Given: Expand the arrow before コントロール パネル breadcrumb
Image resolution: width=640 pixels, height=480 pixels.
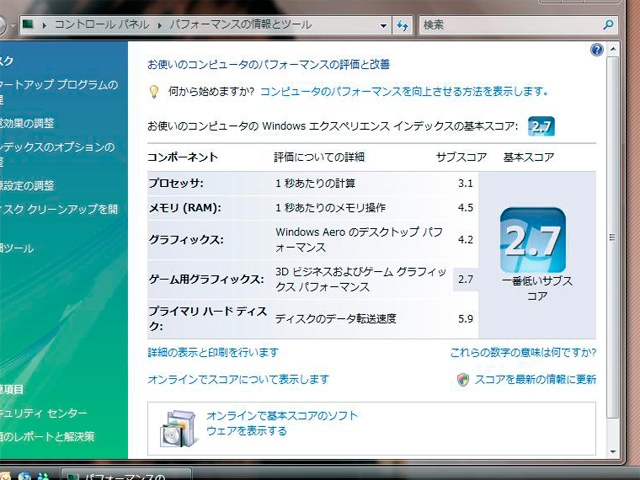Looking at the screenshot, I should [x=44, y=25].
